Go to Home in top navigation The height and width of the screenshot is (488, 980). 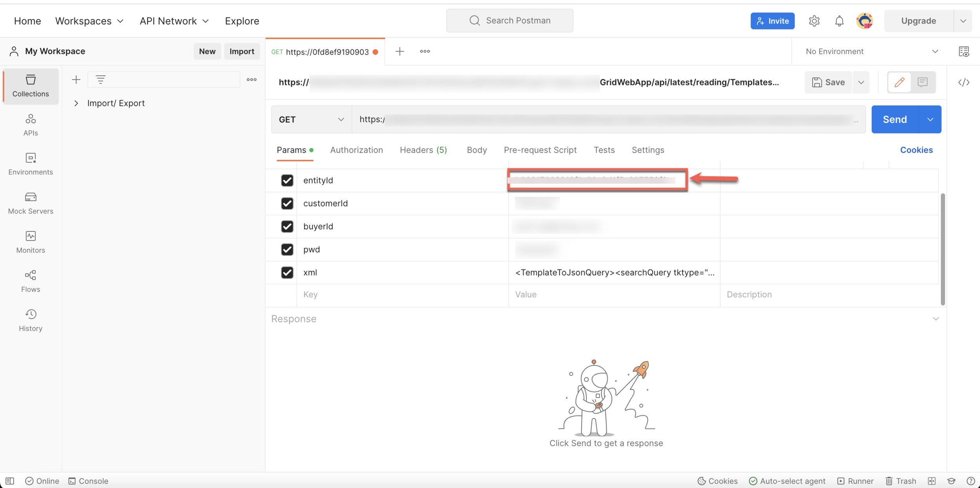(27, 21)
